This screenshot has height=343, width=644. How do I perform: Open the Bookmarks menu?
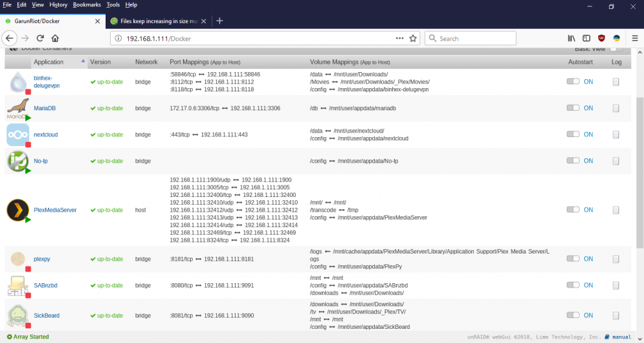click(x=87, y=5)
